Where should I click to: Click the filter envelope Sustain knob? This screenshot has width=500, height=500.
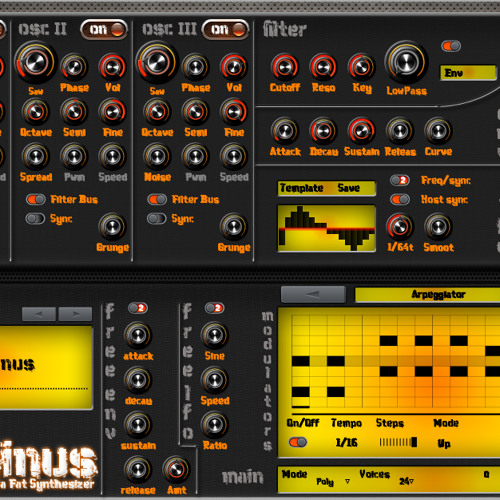(x=361, y=131)
